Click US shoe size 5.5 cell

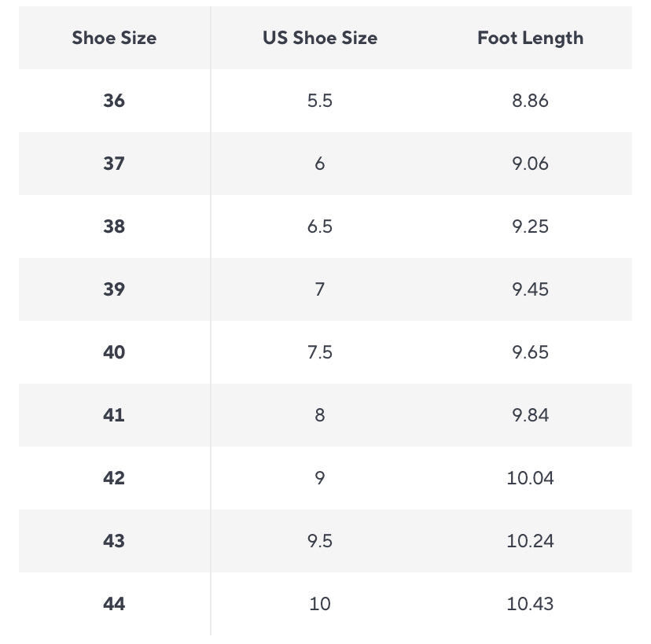click(x=320, y=101)
